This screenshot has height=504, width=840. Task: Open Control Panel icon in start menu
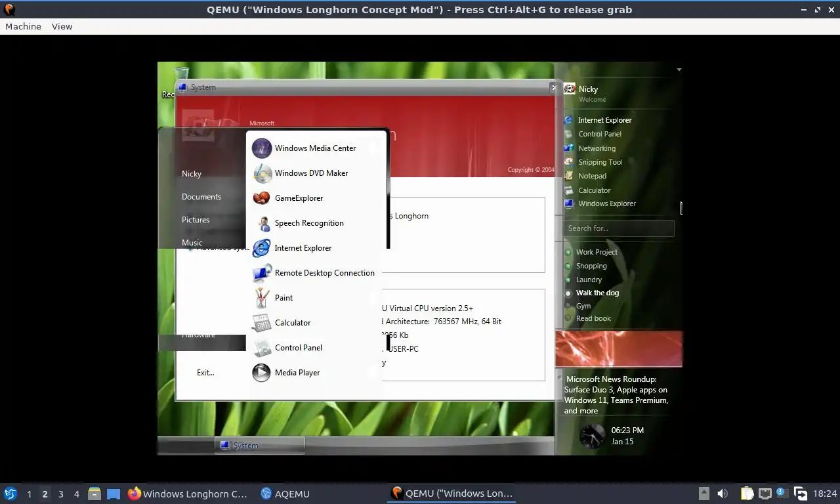pyautogui.click(x=261, y=348)
